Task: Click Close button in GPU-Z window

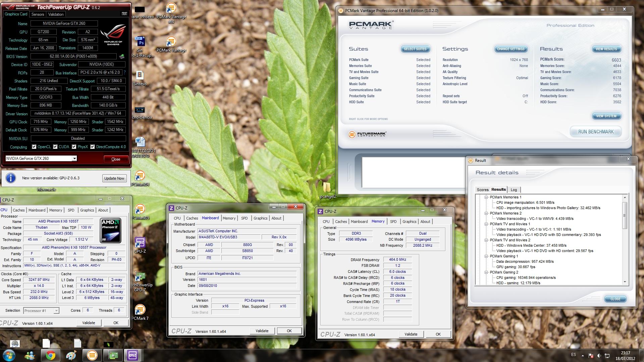Action: (116, 159)
